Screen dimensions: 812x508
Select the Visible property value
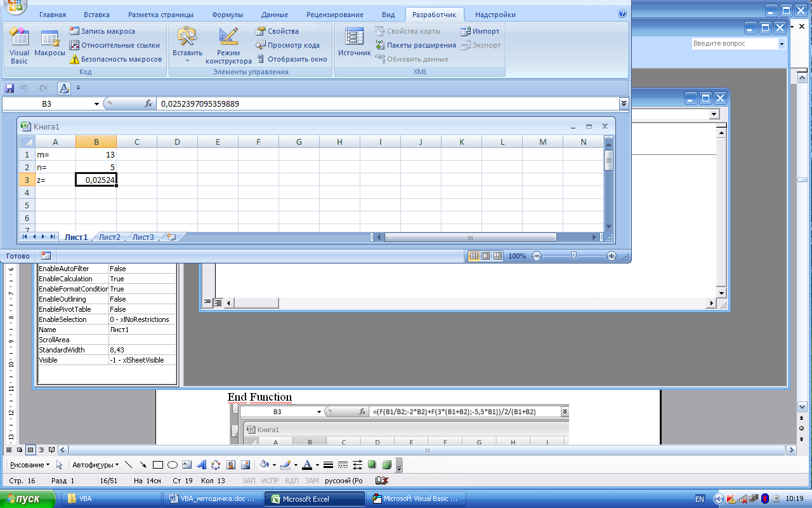142,360
